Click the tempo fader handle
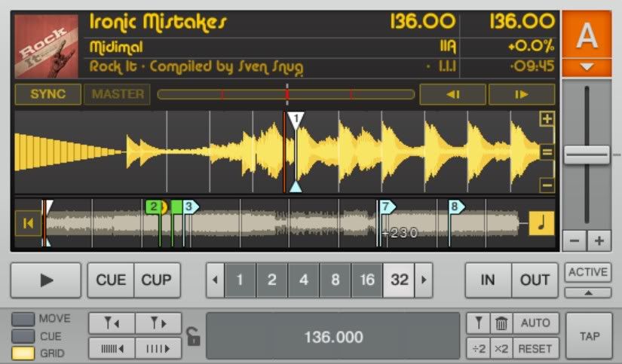 pos(587,155)
